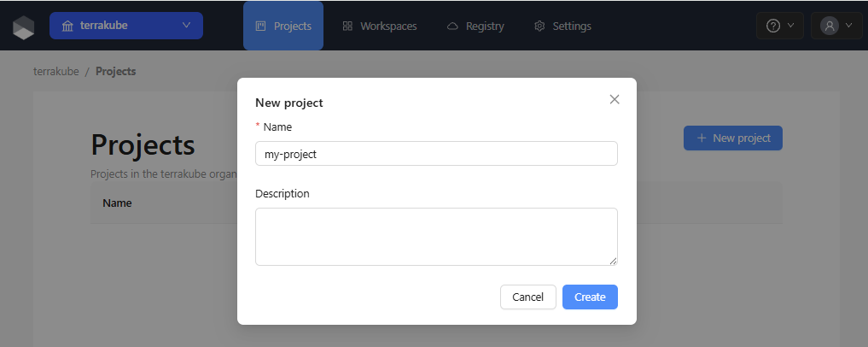Click the Cancel button
Image resolution: width=868 pixels, height=347 pixels.
[528, 297]
